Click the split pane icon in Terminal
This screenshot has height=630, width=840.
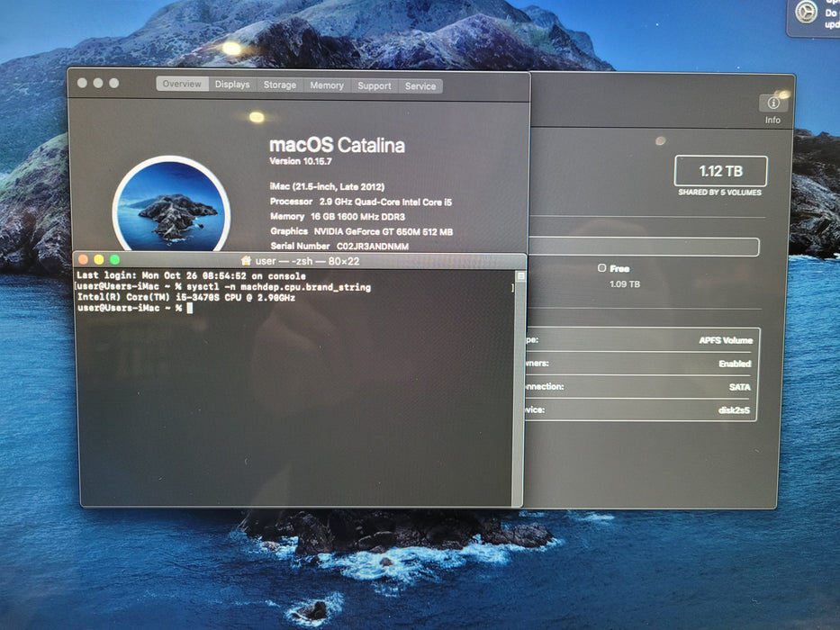tap(520, 276)
